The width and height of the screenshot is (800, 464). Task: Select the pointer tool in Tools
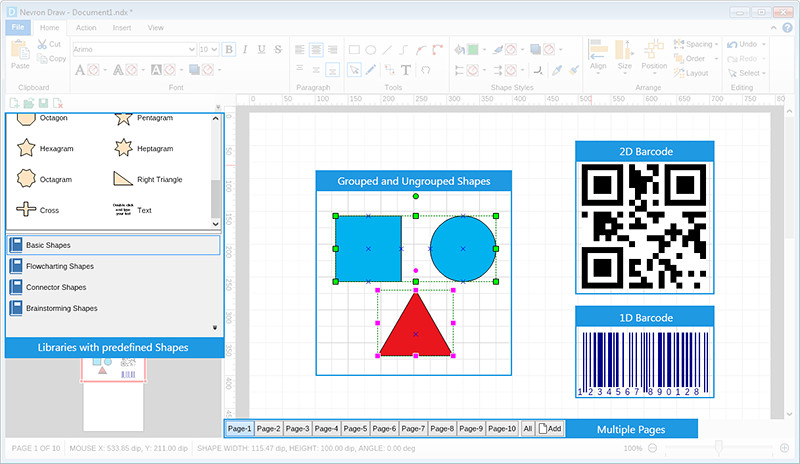click(x=353, y=70)
